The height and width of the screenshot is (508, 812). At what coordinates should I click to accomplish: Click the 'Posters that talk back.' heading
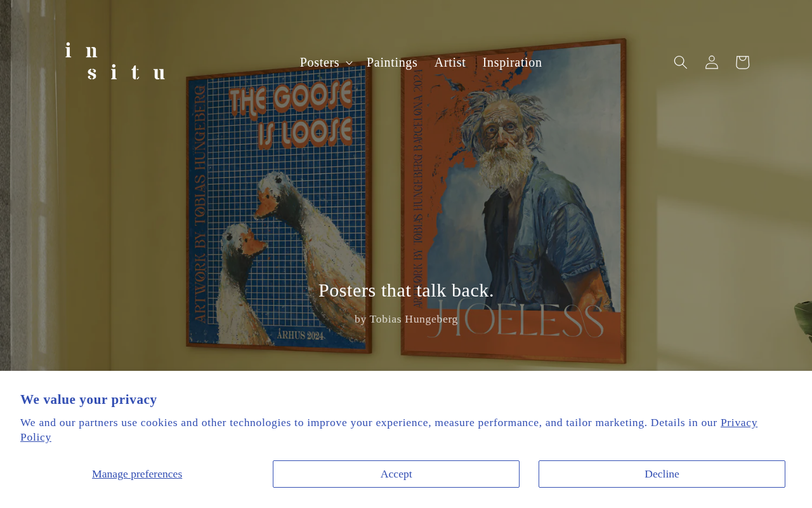tap(406, 290)
